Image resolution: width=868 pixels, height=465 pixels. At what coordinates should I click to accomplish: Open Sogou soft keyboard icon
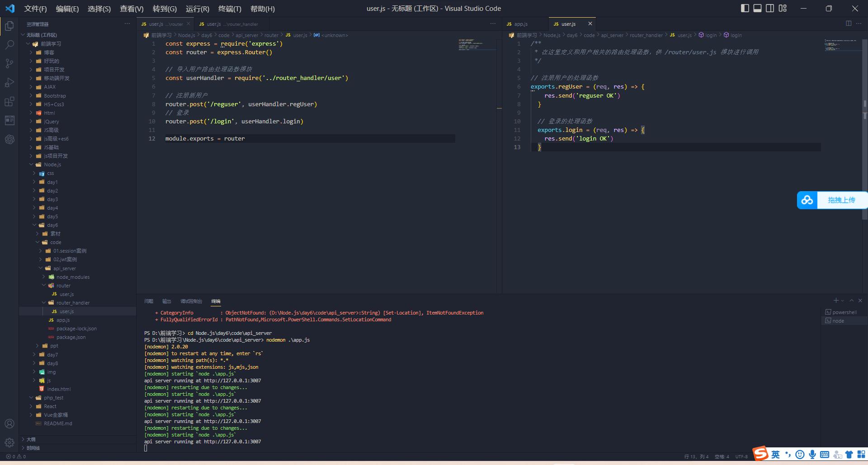pos(825,455)
